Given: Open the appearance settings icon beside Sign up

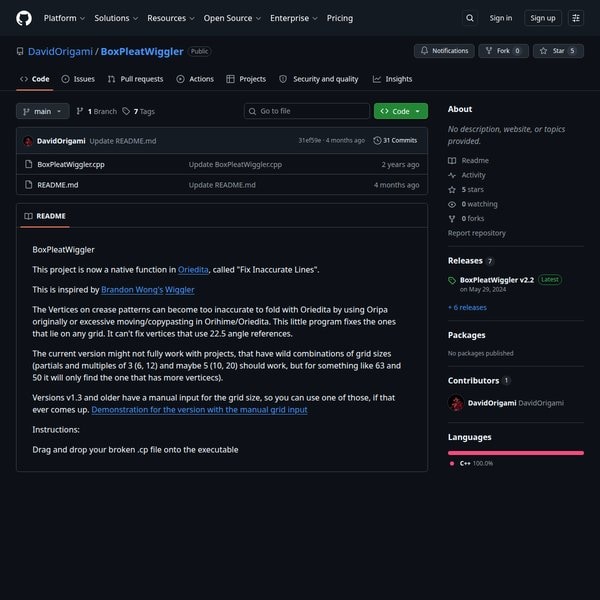Looking at the screenshot, I should [576, 18].
